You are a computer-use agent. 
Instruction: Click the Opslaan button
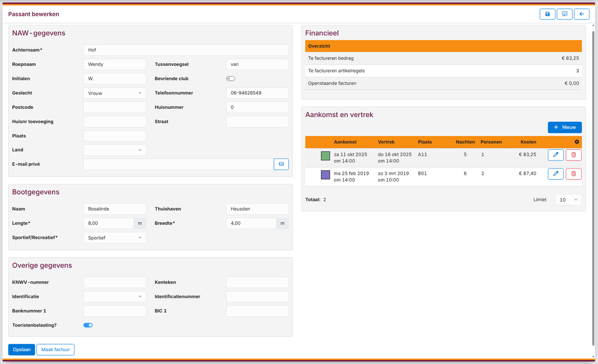(21, 350)
